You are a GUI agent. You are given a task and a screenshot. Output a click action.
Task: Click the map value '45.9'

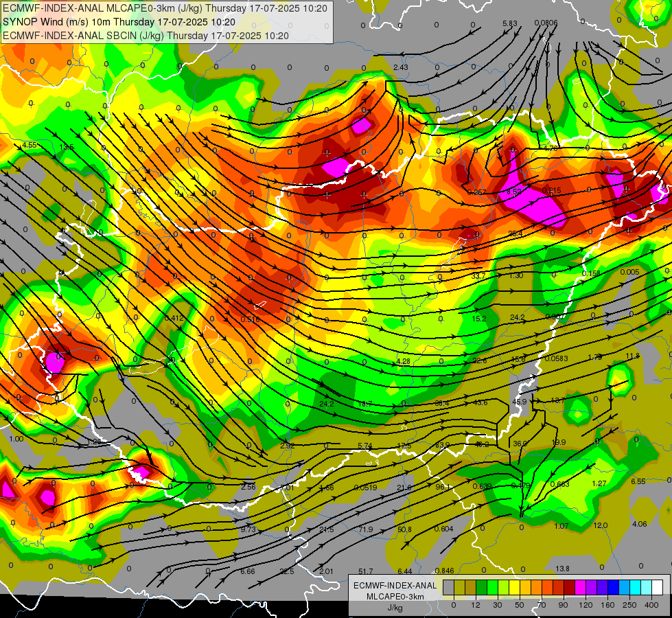[520, 402]
